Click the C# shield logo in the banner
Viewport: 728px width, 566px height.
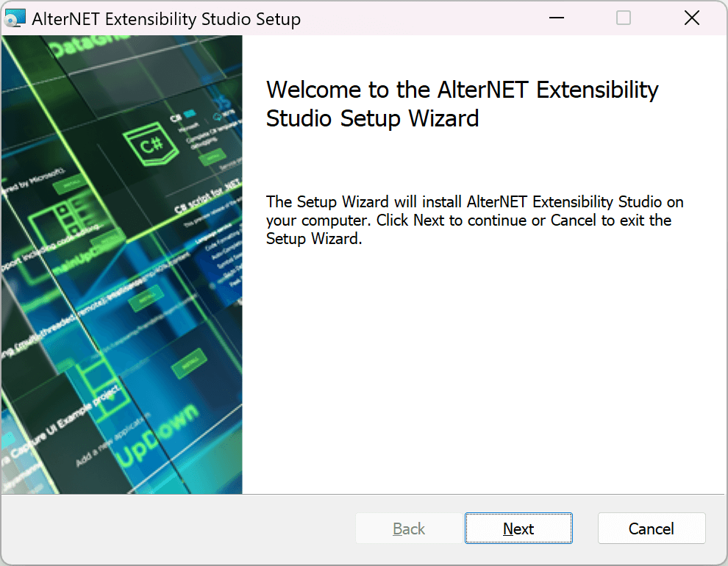[x=151, y=144]
